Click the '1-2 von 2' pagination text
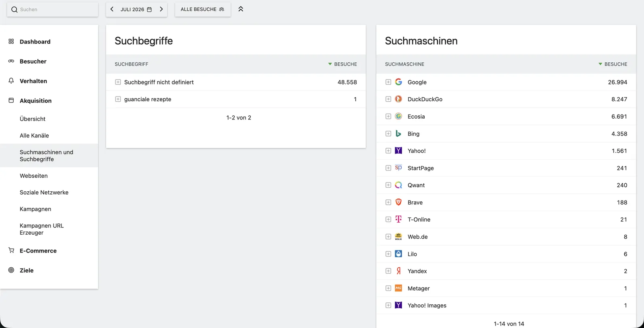 [x=239, y=118]
